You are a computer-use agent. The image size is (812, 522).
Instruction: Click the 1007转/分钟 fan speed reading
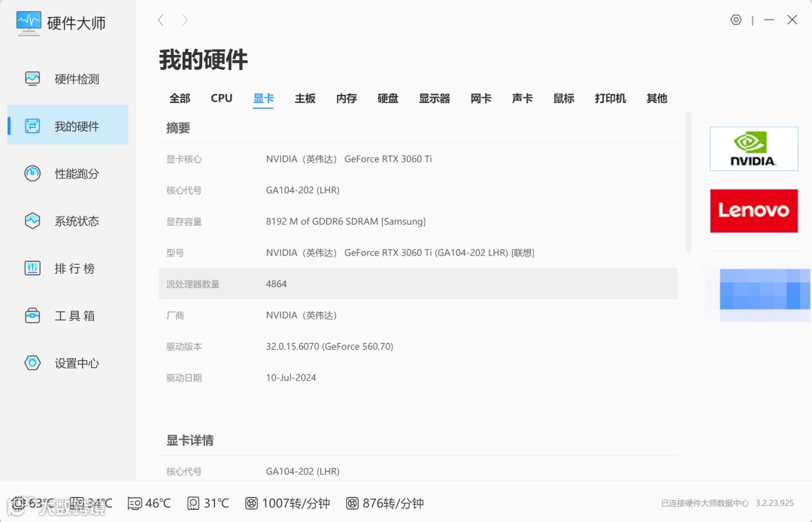coord(295,503)
